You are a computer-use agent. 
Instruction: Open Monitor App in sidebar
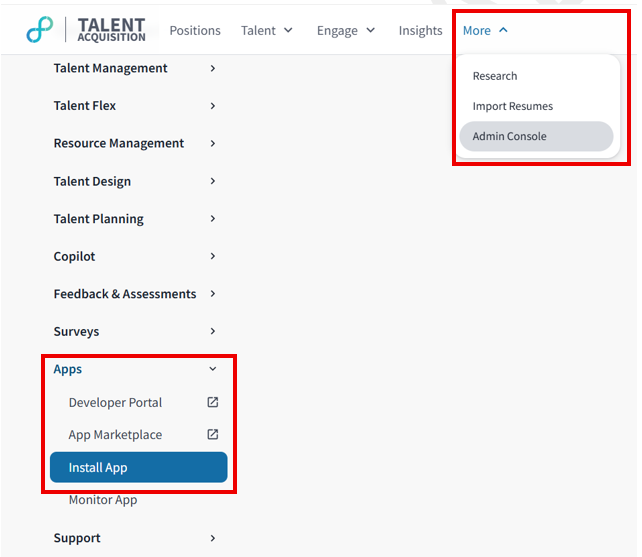coord(103,500)
